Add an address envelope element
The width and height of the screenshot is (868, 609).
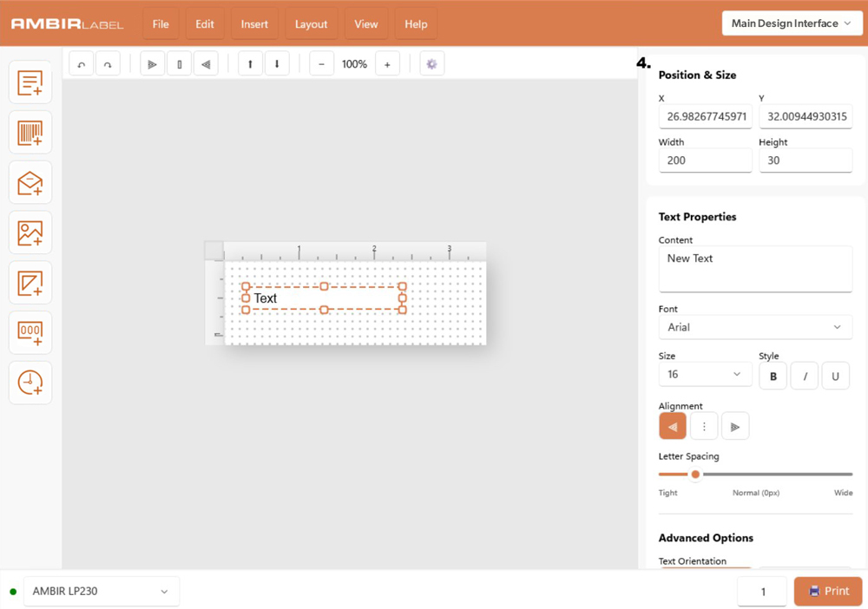click(30, 183)
